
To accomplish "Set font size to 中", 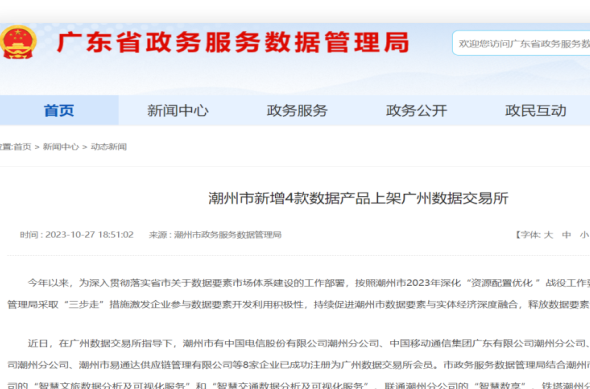I will point(566,235).
